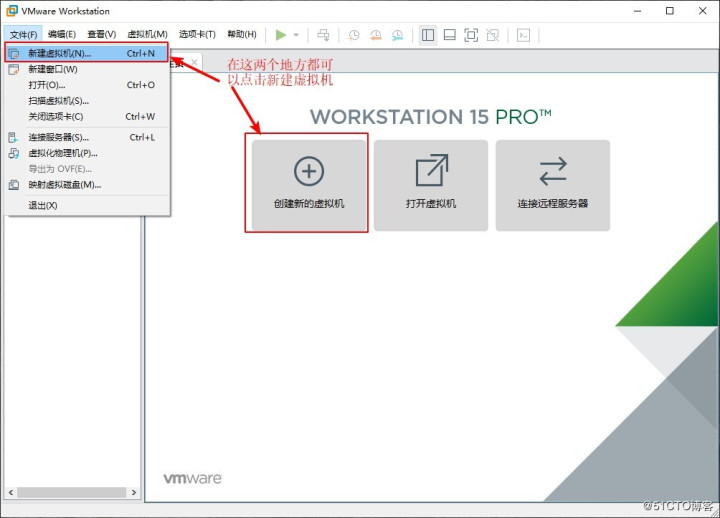Viewport: 720px width, 518px height.
Task: Open the snapshot manager icon
Action: tap(397, 35)
